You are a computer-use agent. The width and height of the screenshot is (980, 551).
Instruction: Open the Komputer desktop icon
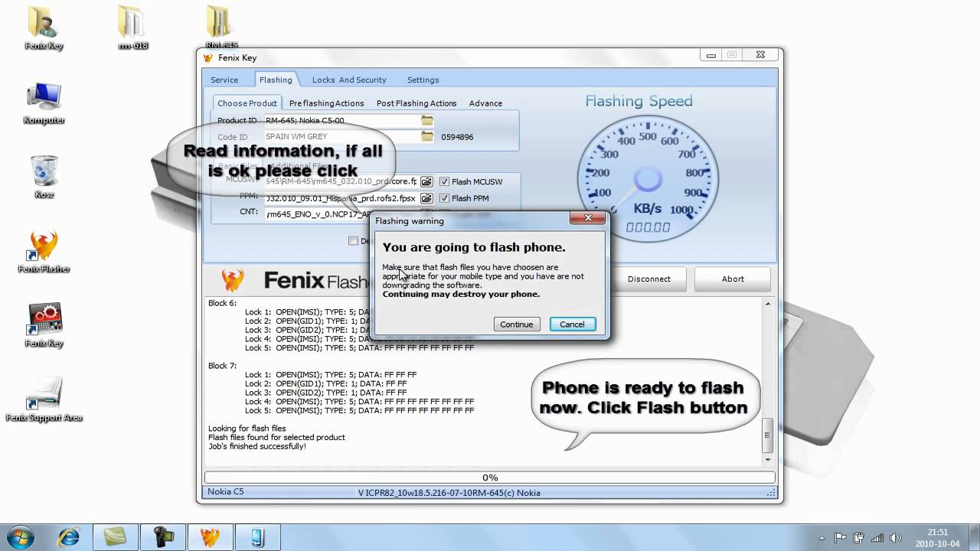(44, 103)
